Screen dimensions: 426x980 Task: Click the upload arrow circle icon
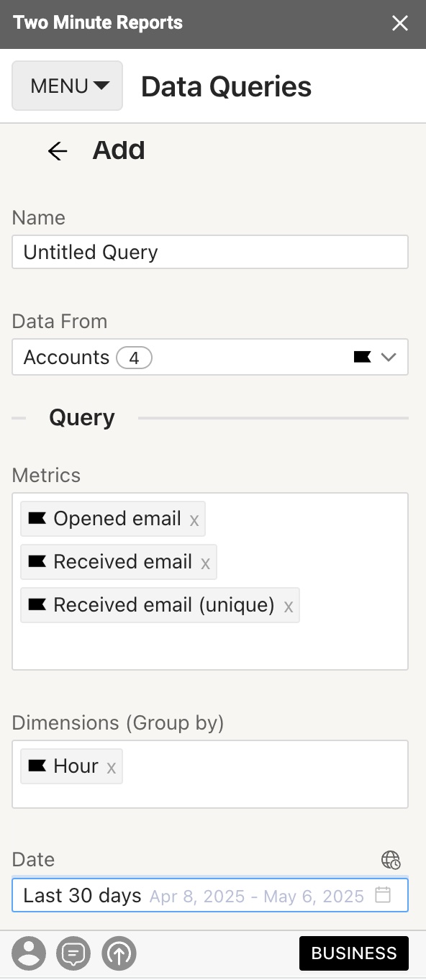(119, 954)
